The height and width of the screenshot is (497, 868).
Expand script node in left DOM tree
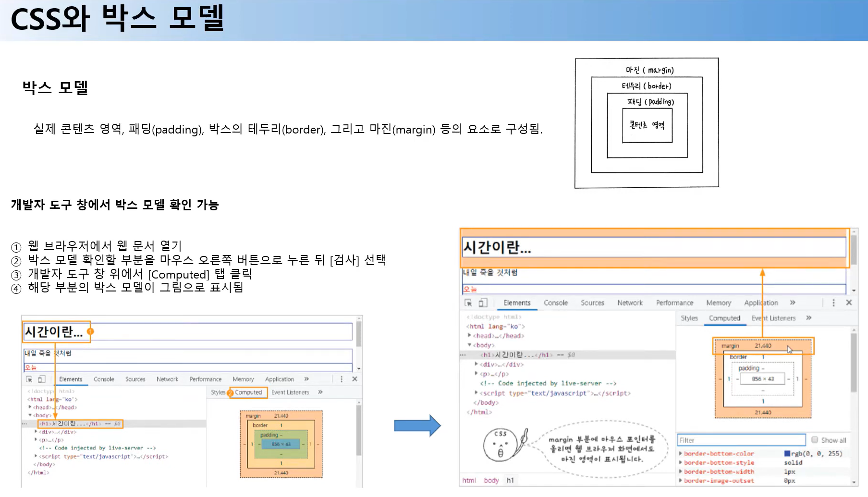pos(36,456)
